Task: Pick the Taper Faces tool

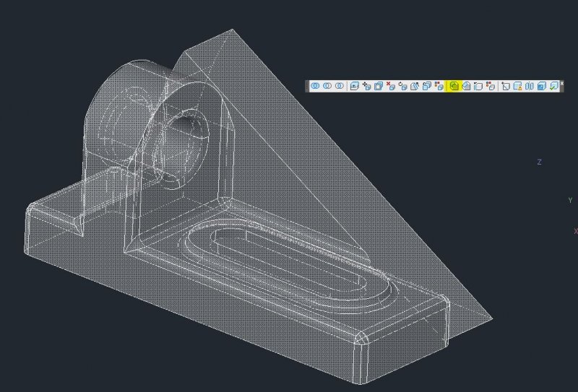Action: click(415, 86)
